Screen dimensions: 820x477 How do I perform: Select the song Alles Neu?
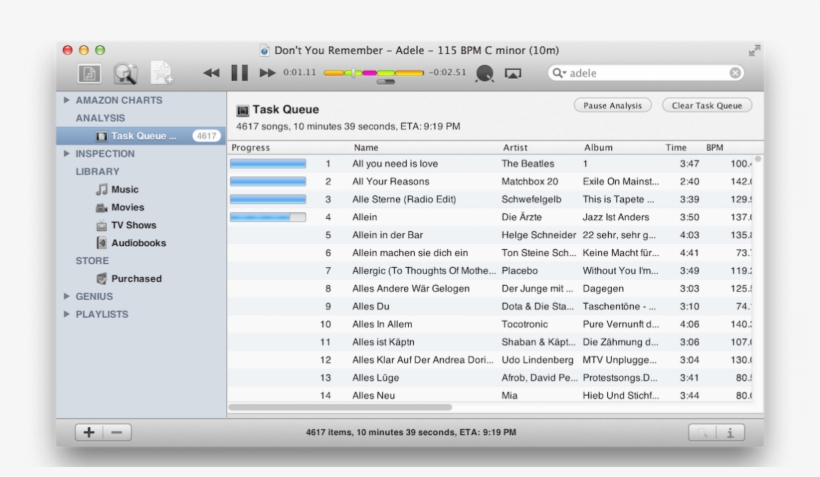[373, 395]
